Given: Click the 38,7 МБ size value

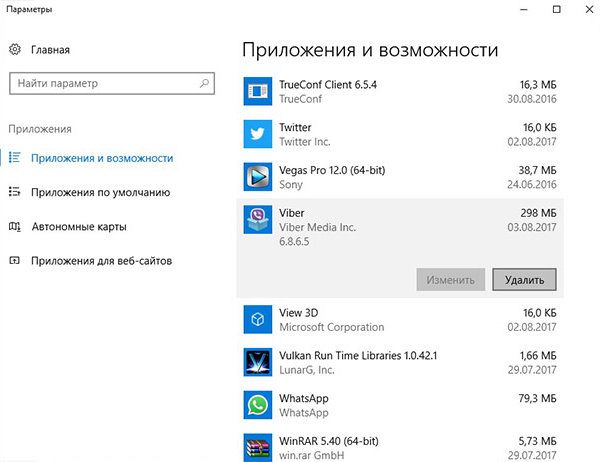Looking at the screenshot, I should click(537, 170).
